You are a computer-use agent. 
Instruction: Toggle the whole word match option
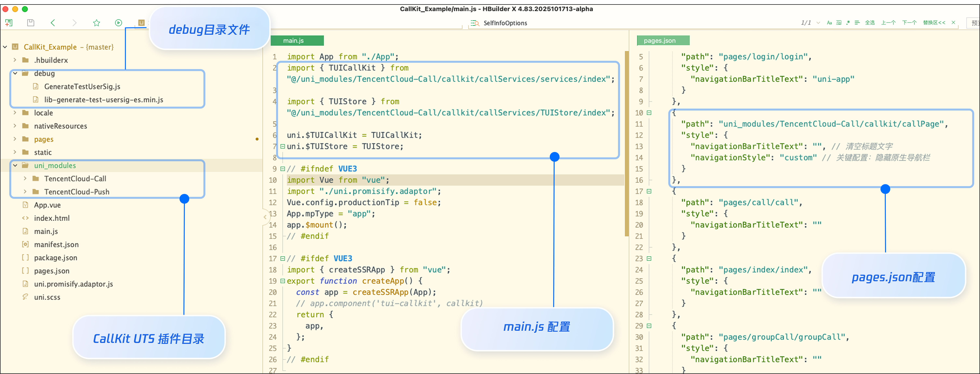839,23
